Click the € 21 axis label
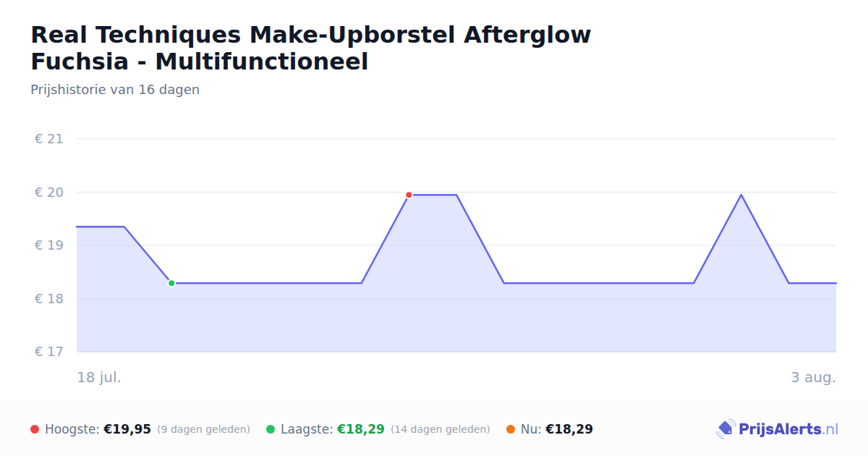This screenshot has width=868, height=456. [49, 139]
